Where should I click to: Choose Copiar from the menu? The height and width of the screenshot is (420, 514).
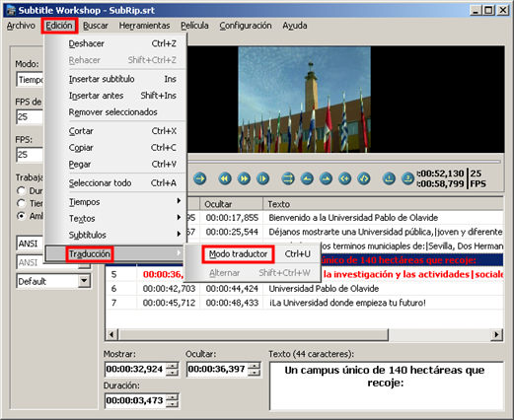click(x=115, y=148)
